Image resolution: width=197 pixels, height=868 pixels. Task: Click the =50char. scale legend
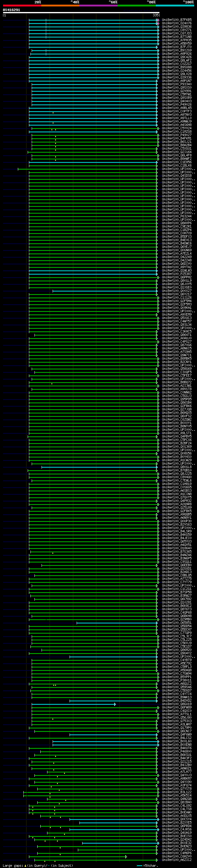tap(147, 865)
